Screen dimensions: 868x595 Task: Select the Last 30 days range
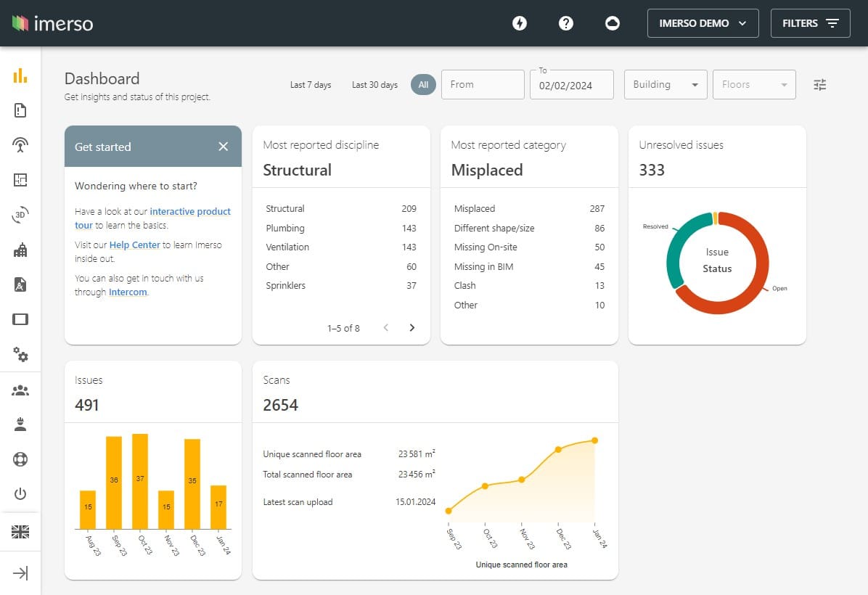tap(374, 85)
